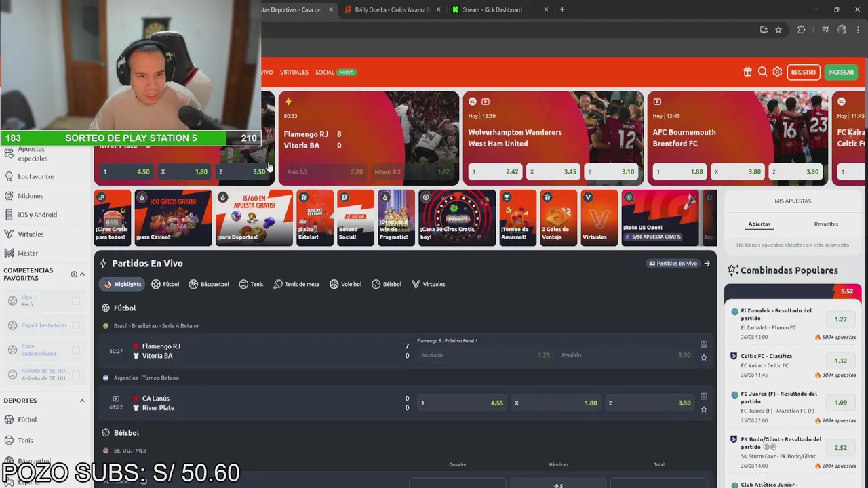Viewport: 868px width, 488px height.
Task: Open Tenis in Deportes sidebar
Action: point(25,441)
